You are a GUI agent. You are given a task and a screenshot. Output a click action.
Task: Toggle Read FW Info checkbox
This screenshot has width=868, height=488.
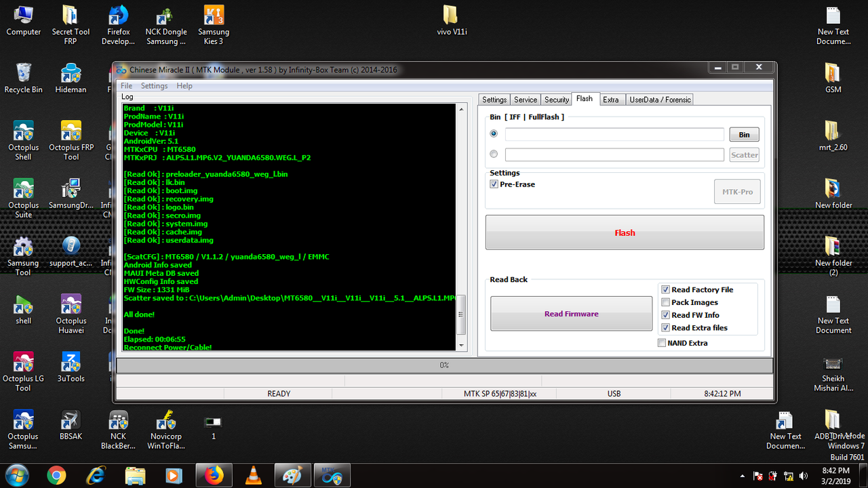[665, 315]
